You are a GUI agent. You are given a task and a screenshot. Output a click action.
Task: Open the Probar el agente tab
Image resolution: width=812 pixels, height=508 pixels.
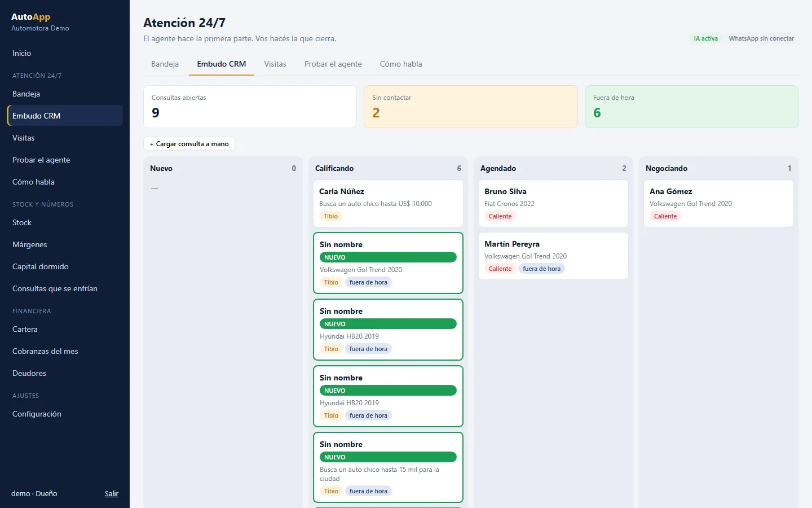pyautogui.click(x=333, y=64)
